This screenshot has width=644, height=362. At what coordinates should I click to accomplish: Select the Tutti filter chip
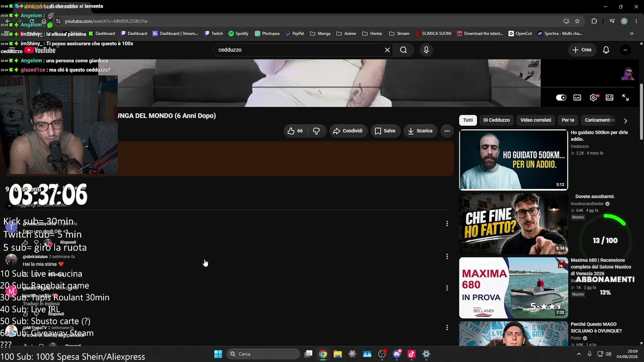click(468, 120)
